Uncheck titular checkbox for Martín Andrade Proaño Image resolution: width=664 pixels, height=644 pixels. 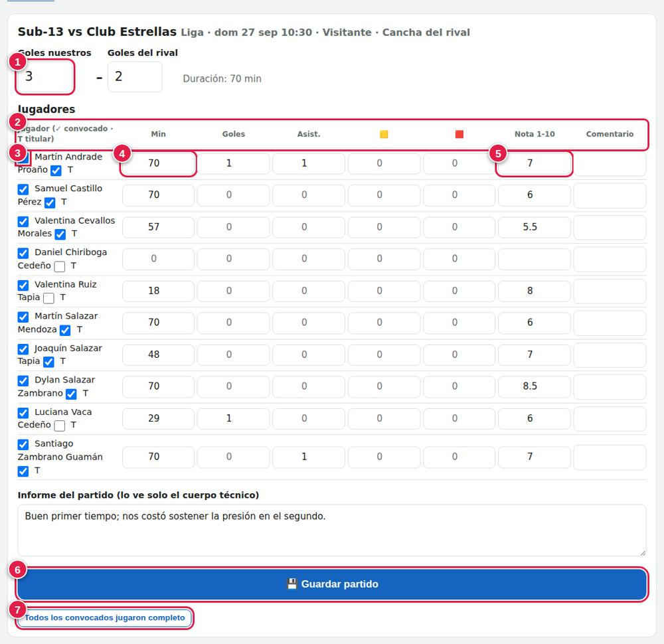tap(56, 170)
